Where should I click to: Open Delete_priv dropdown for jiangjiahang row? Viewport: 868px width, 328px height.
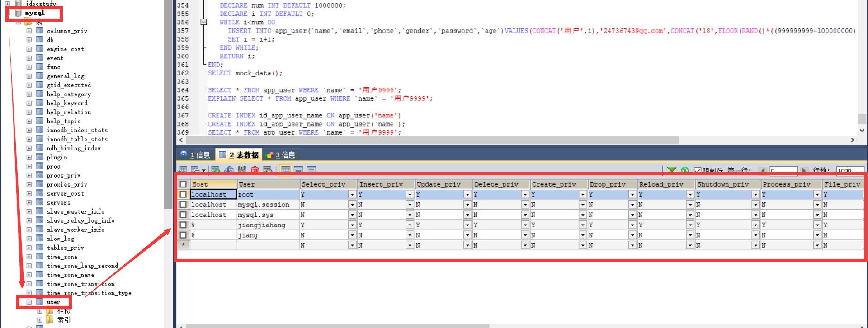click(525, 225)
